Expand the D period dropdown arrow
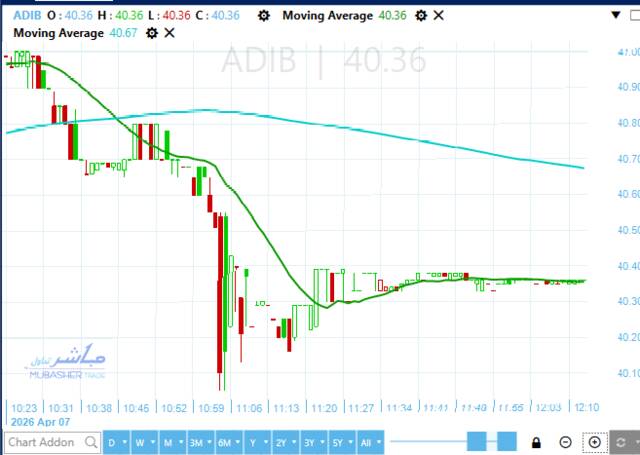This screenshot has height=455, width=640. tap(124, 442)
